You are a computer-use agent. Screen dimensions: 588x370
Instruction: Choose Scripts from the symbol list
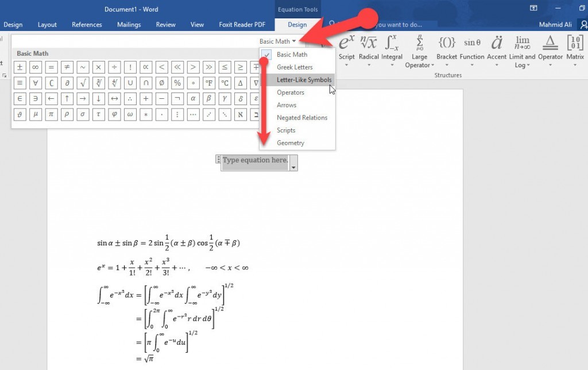[297, 130]
